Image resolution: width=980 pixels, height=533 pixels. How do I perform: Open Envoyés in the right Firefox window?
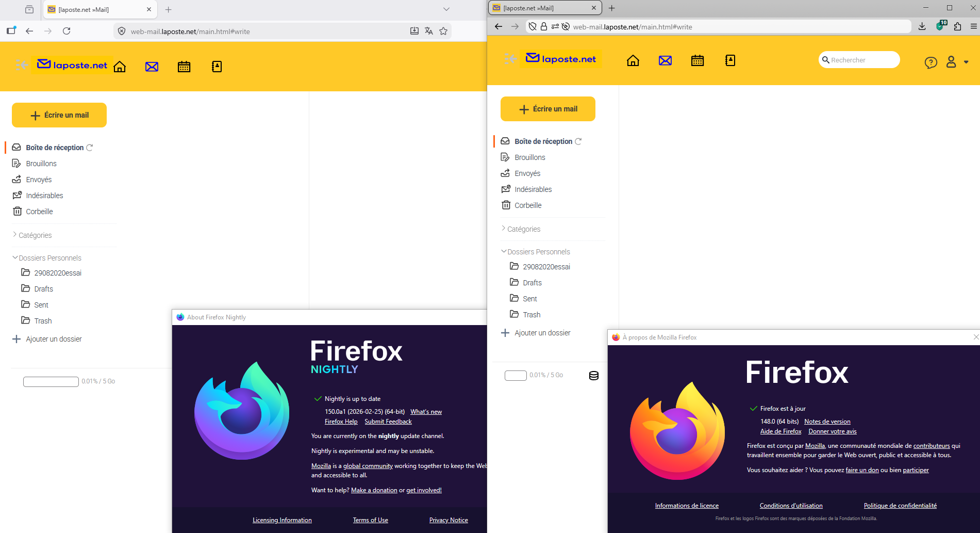click(x=527, y=173)
